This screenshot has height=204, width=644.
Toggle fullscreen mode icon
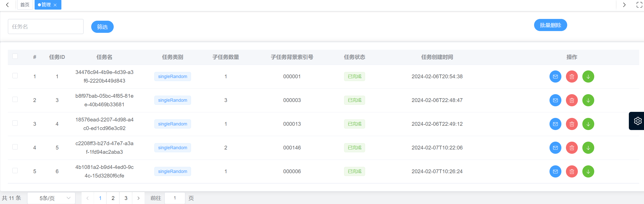point(639,5)
